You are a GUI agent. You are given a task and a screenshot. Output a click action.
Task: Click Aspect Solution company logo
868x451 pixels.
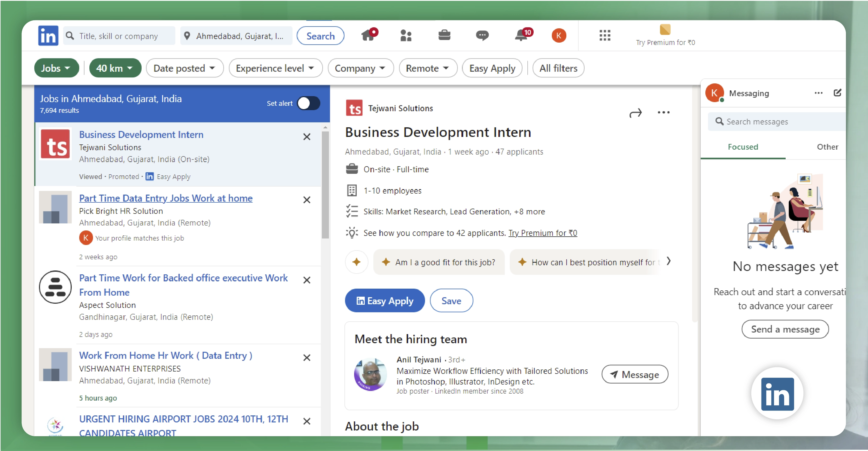55,287
